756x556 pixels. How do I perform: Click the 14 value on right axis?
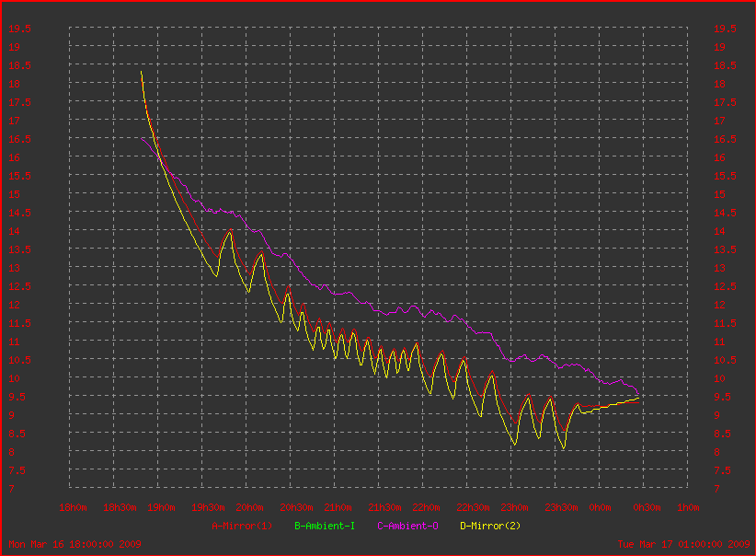[x=719, y=231]
